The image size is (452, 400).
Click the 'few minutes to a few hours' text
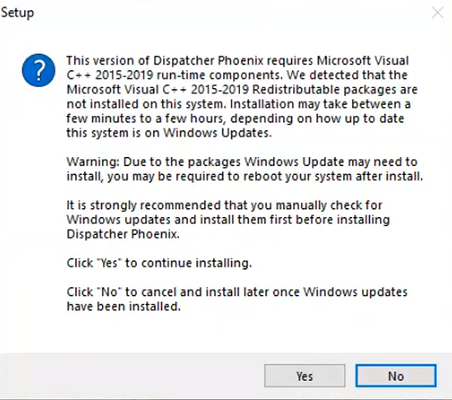click(x=146, y=119)
